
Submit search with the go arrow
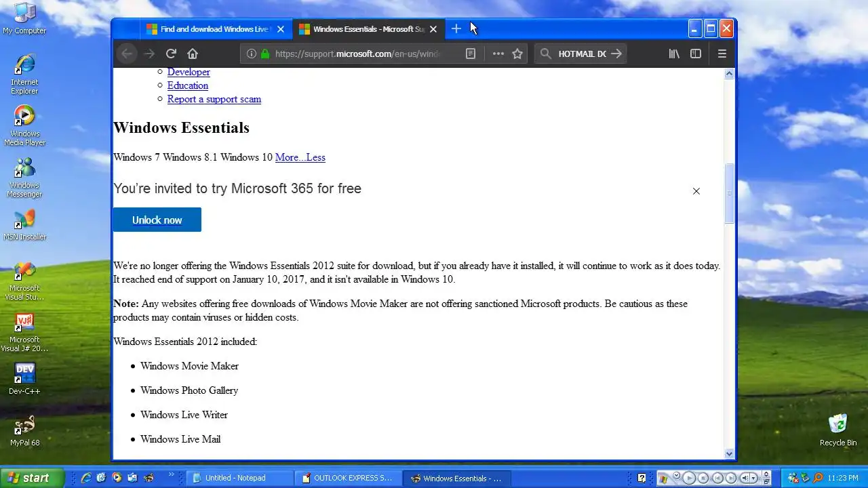(x=616, y=54)
